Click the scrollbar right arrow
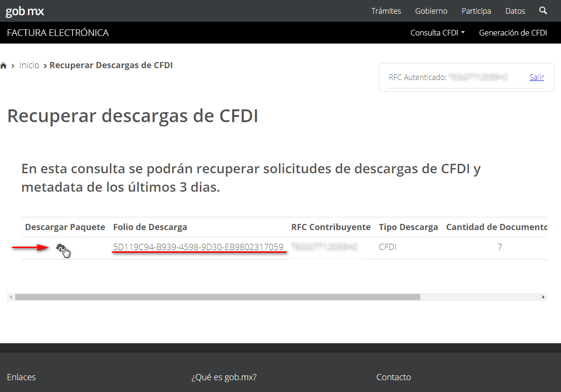561x392 pixels. [543, 297]
